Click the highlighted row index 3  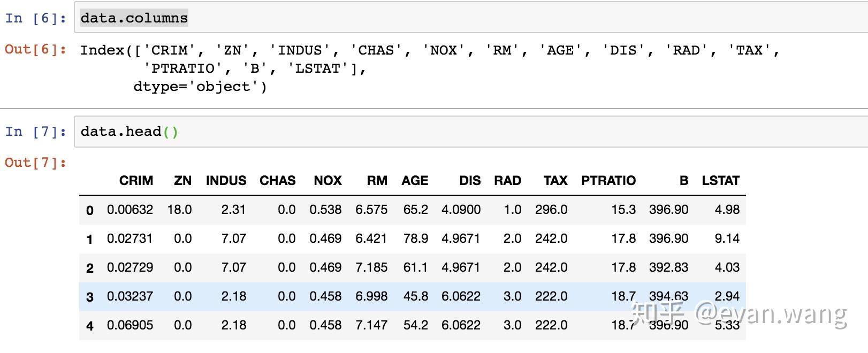pyautogui.click(x=90, y=297)
